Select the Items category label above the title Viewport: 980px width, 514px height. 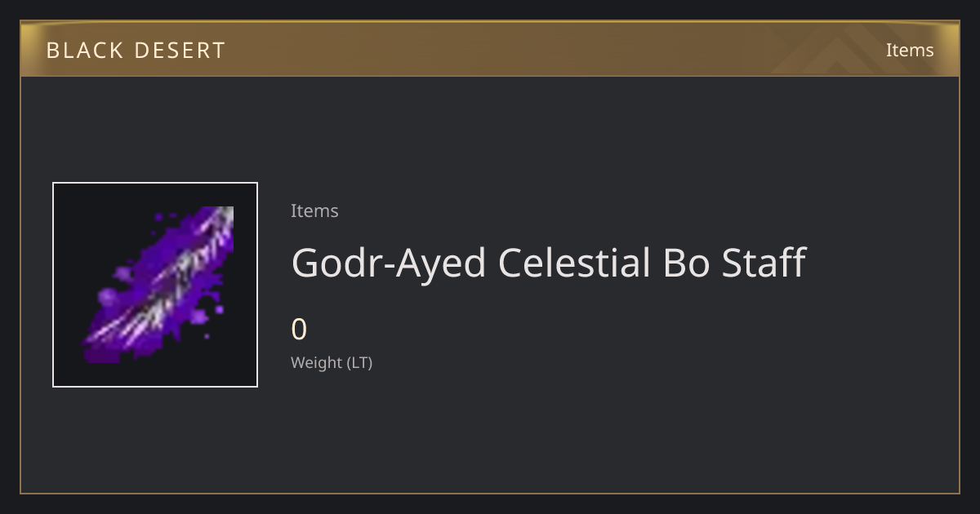[314, 210]
